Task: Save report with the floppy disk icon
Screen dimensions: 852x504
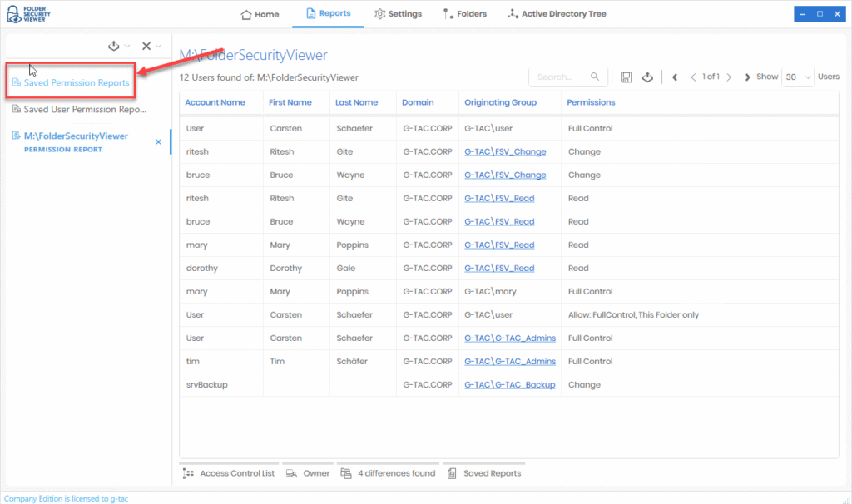Action: point(626,77)
